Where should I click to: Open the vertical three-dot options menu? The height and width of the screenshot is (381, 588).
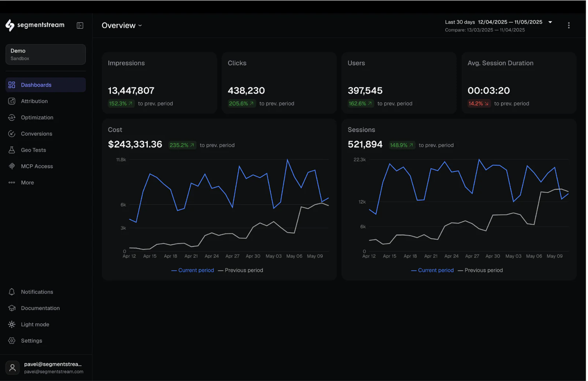[569, 25]
